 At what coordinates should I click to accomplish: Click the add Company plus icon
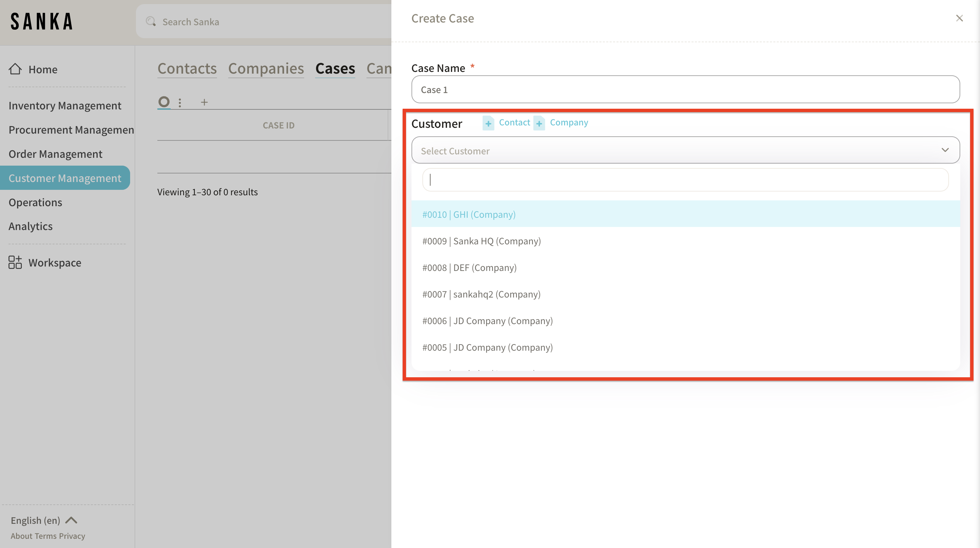pyautogui.click(x=539, y=123)
